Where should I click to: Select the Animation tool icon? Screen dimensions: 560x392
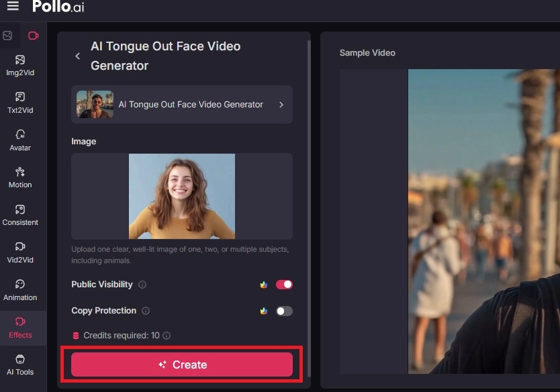pos(20,289)
